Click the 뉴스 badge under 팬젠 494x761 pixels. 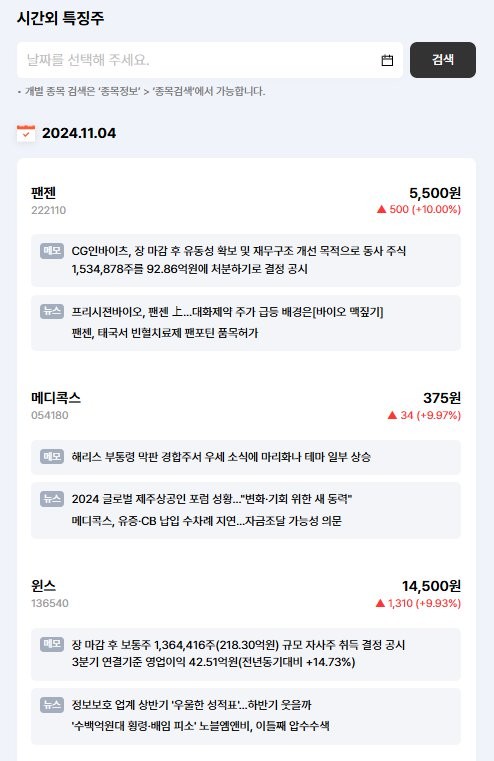point(52,312)
